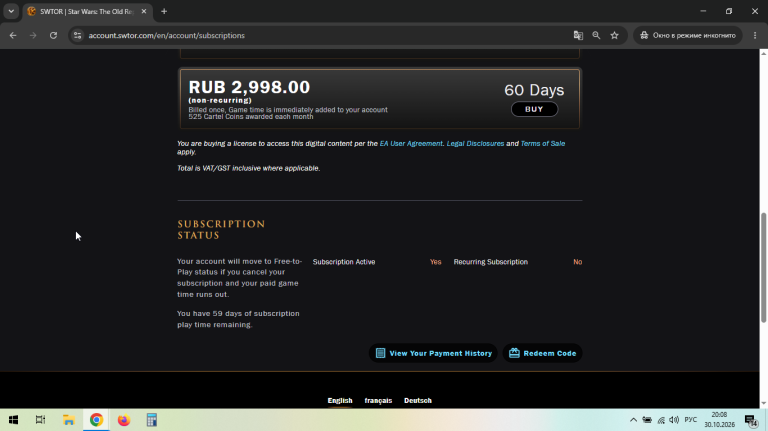Viewport: 768px width, 431px height.
Task: Go back to the previous page
Action: click(x=13, y=35)
